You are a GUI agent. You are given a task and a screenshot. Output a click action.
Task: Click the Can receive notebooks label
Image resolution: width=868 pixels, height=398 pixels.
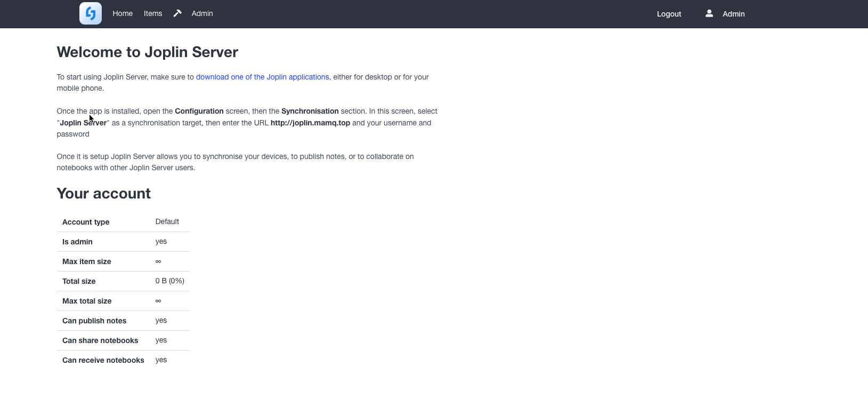click(x=103, y=360)
